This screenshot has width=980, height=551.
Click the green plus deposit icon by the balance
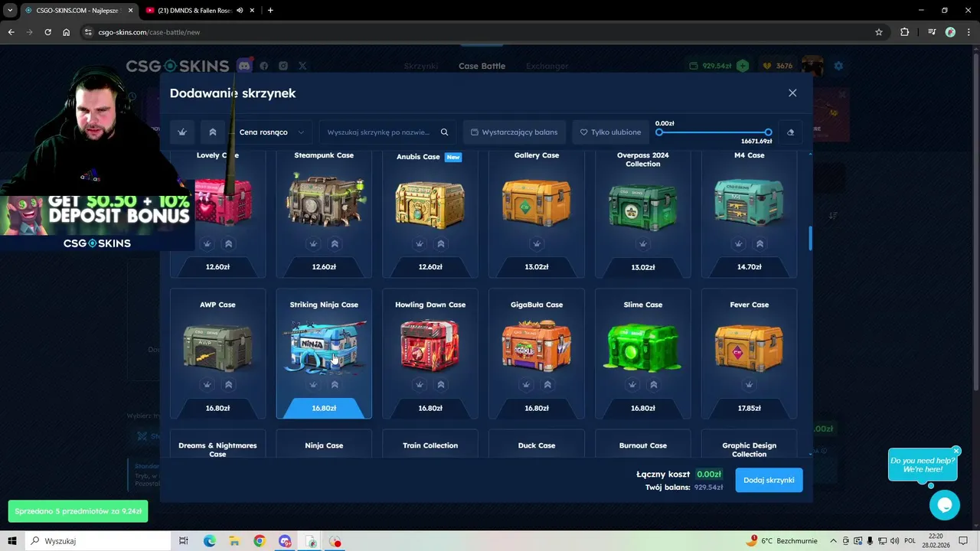[743, 66]
